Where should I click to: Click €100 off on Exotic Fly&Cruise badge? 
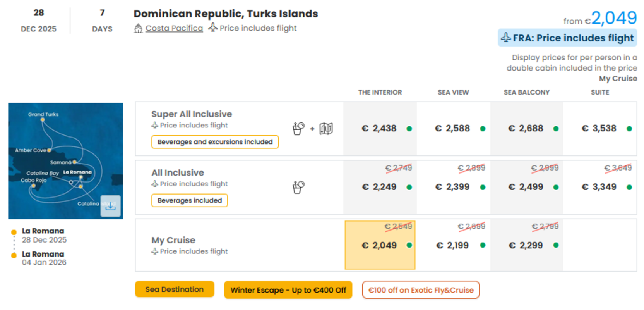pos(421,290)
